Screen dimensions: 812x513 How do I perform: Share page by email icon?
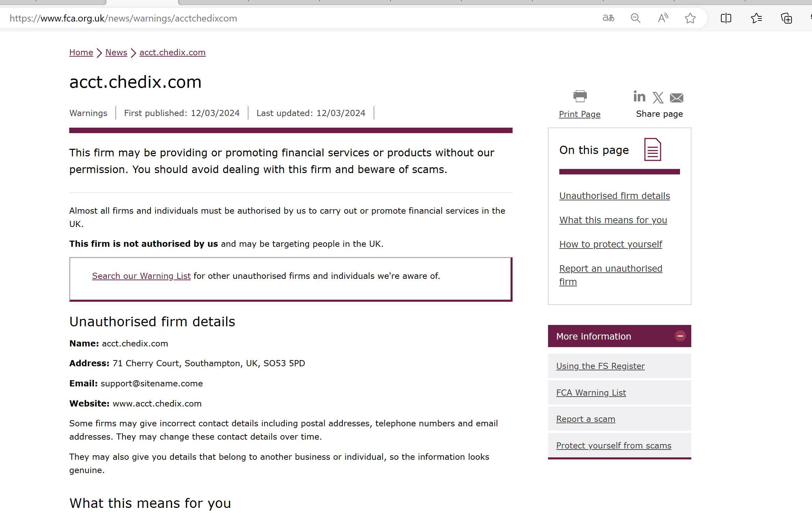click(x=676, y=98)
